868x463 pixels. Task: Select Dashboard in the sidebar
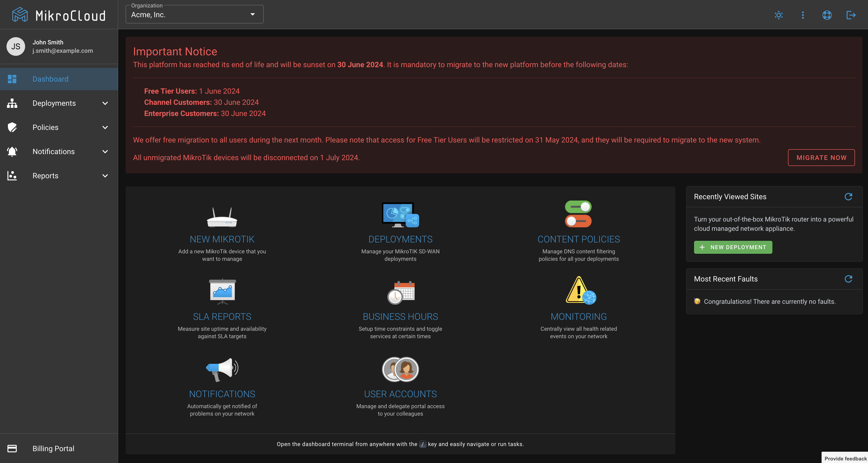coord(50,79)
